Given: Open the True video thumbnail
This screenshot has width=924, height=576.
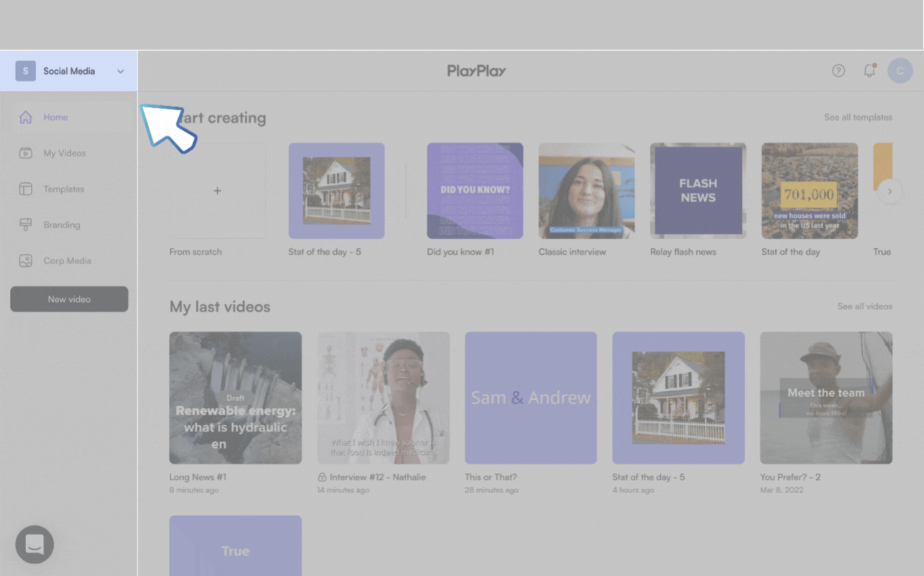Looking at the screenshot, I should tap(235, 546).
